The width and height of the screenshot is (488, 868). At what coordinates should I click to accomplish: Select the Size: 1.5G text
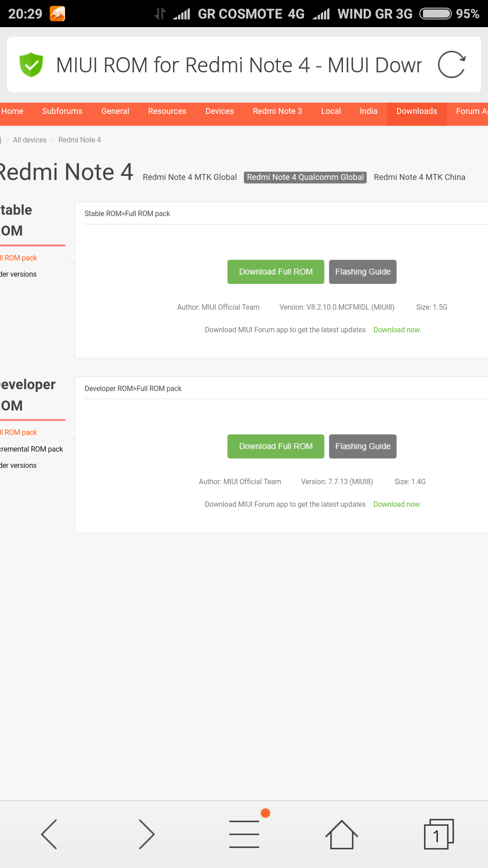point(432,307)
